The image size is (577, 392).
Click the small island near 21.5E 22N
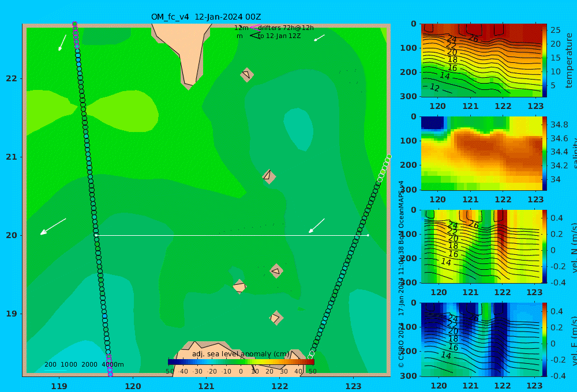point(247,74)
